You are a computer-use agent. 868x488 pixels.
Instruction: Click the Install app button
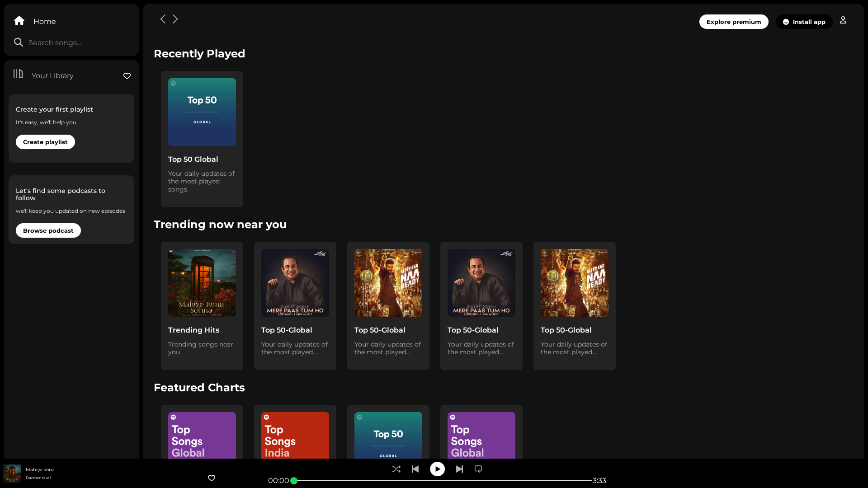(804, 22)
